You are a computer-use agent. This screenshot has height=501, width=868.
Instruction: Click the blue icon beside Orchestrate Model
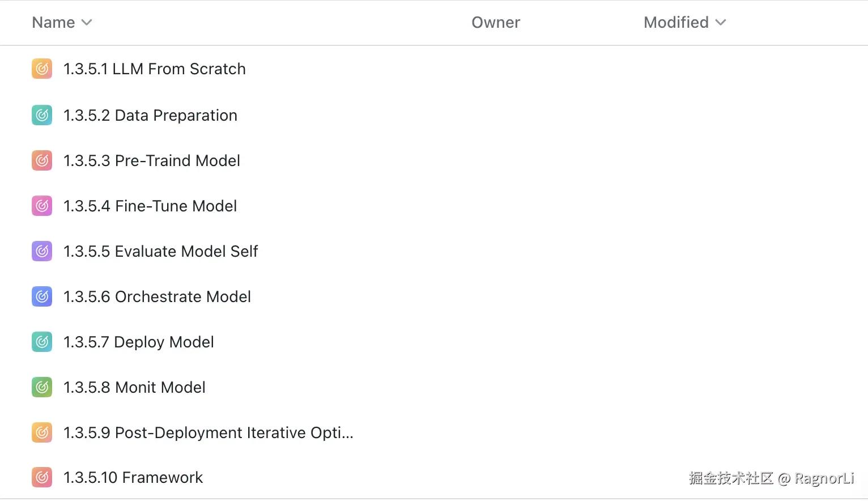42,297
